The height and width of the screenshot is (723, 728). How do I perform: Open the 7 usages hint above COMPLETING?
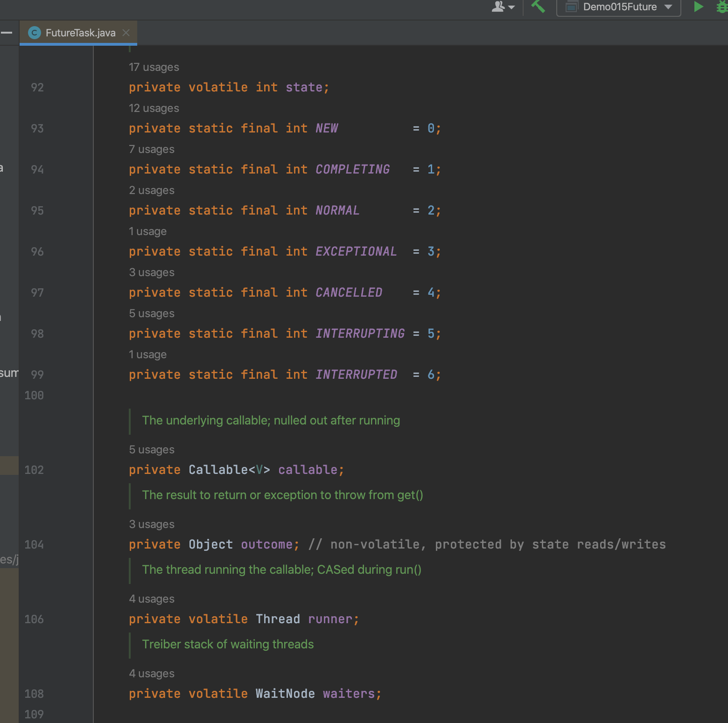tap(151, 149)
